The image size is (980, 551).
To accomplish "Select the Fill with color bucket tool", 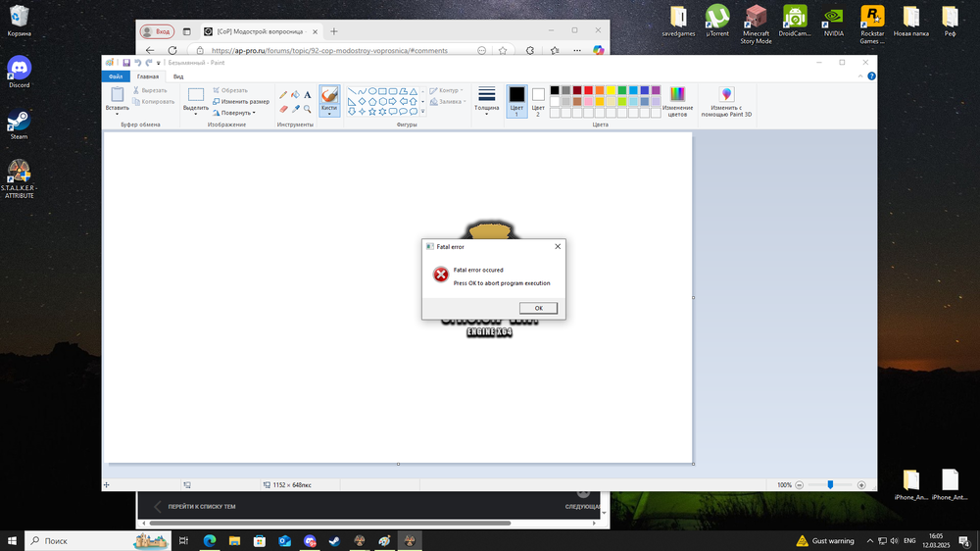I will click(x=295, y=95).
